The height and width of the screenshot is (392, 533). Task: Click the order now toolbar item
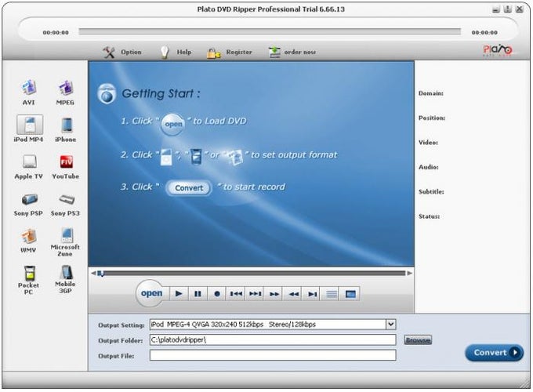click(292, 52)
